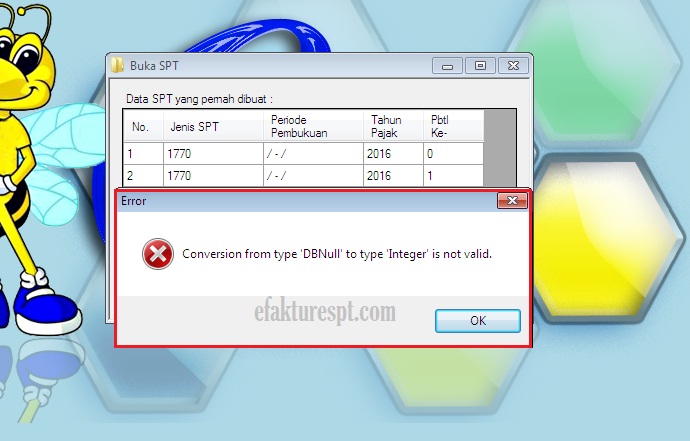Click the Periode Pembukuan cell in row 1

point(313,154)
